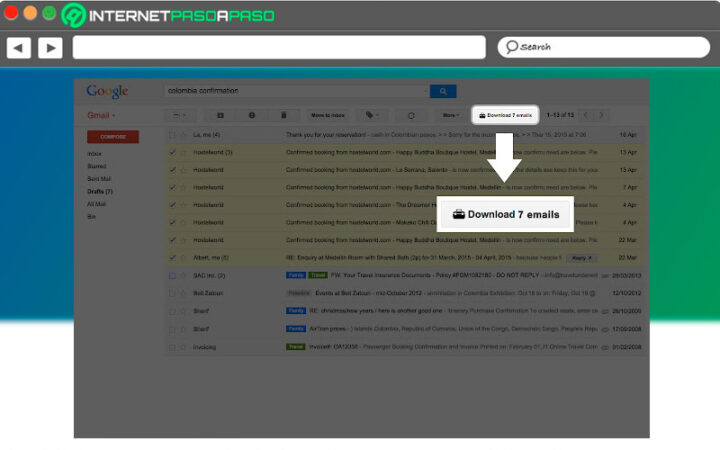
Task: Star the Hostelworld (3) email
Action: 183,152
